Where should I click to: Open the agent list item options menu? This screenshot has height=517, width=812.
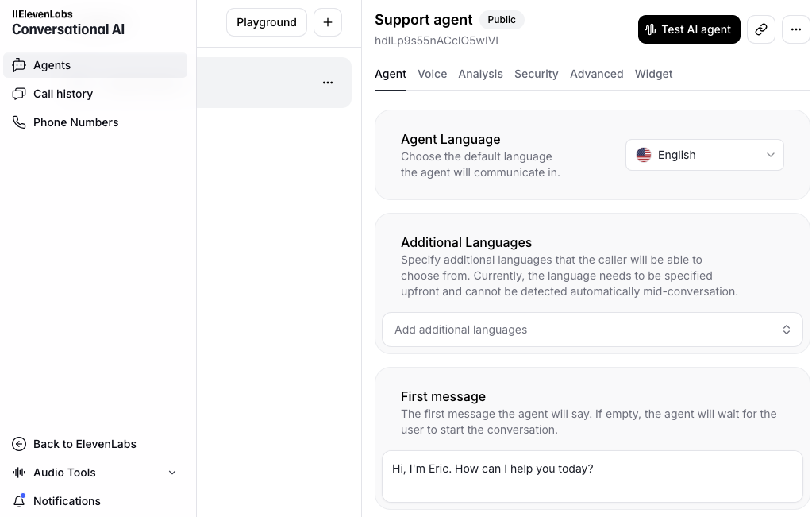pos(328,83)
